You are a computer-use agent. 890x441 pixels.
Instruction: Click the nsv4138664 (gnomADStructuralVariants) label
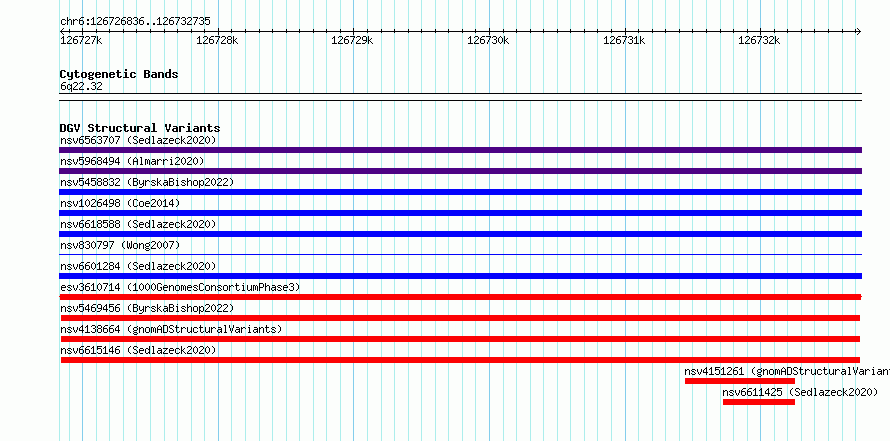coord(171,329)
